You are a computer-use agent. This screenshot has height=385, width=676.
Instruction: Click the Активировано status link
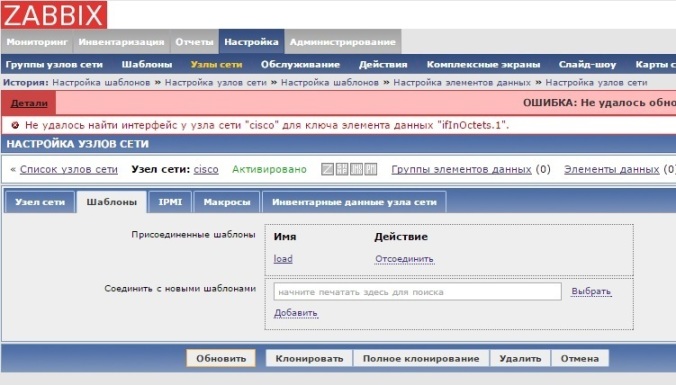269,169
